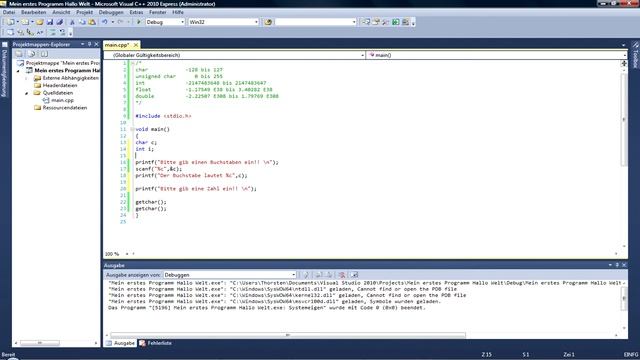This screenshot has height=360, width=640.
Task: Open the editor zoom 100 % dropdown
Action: 127,254
